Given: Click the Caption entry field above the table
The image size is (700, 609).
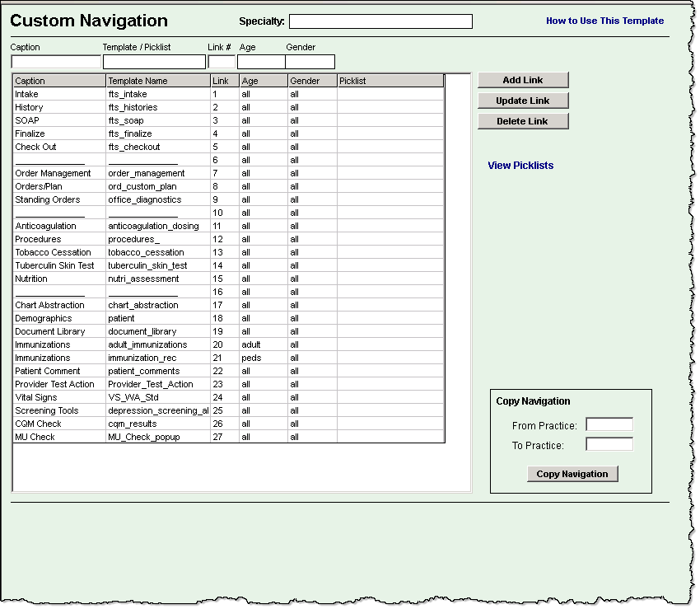Looking at the screenshot, I should (56, 62).
